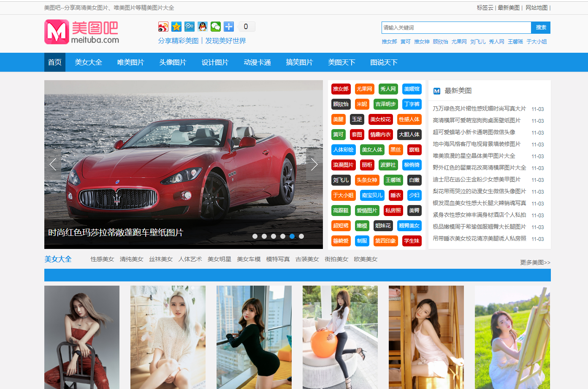Go to previous carousel slide arrow
Viewport: 588px width, 389px height.
click(x=53, y=165)
